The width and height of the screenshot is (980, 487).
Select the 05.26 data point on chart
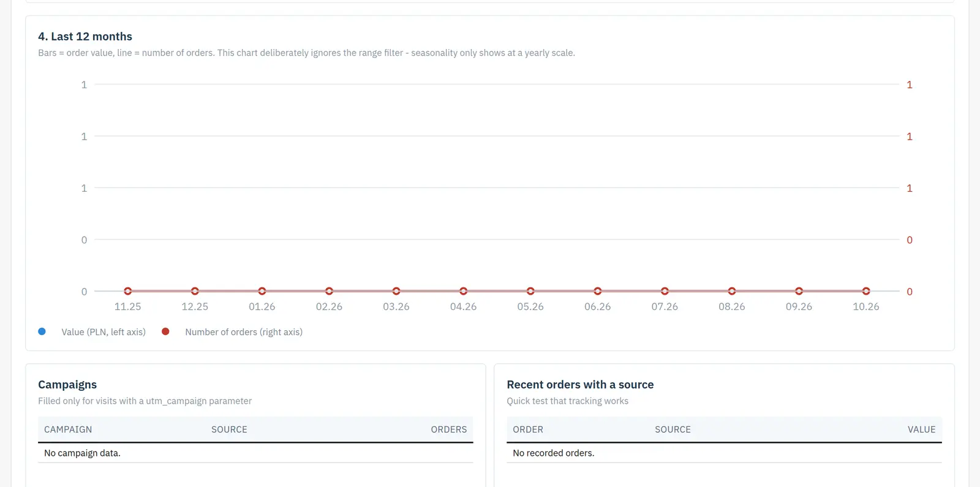tap(530, 291)
